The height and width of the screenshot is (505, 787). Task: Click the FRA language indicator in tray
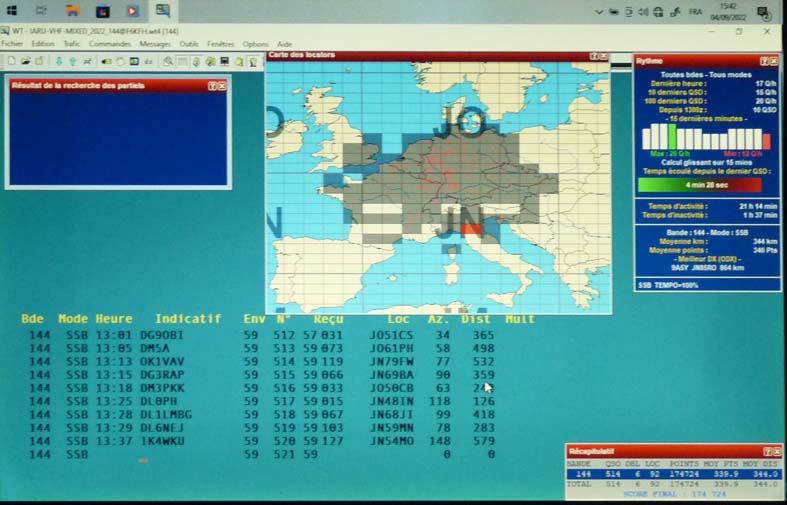[x=694, y=12]
